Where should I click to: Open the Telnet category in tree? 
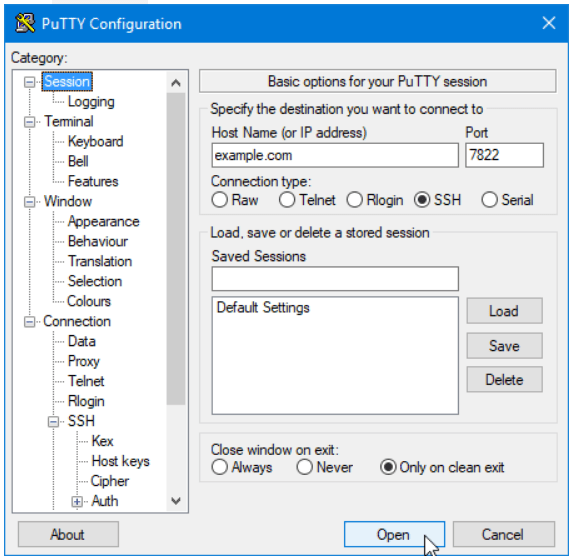86,381
